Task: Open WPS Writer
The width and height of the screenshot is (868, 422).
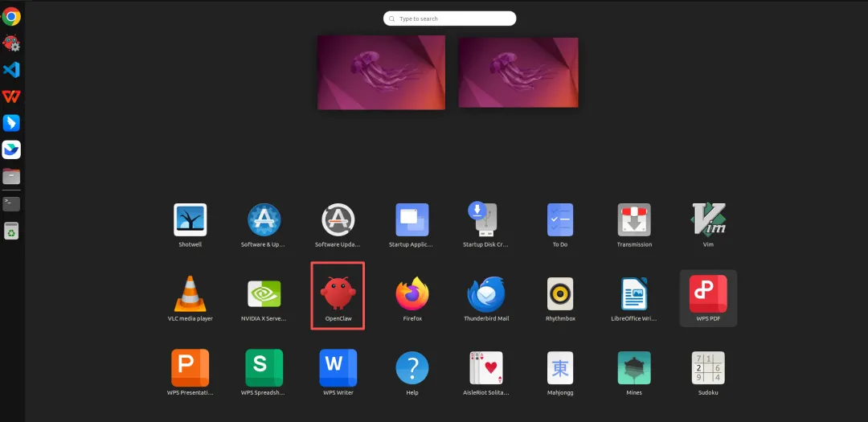Action: point(338,367)
